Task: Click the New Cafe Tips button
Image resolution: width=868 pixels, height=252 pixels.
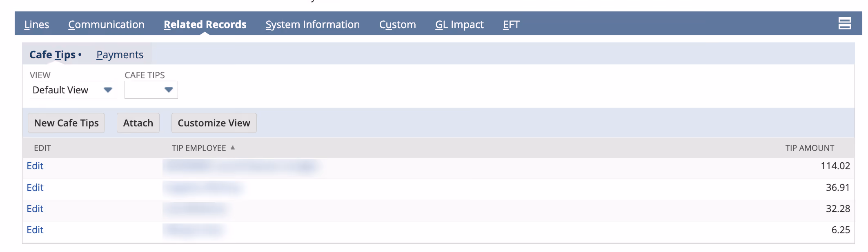Action: point(66,123)
